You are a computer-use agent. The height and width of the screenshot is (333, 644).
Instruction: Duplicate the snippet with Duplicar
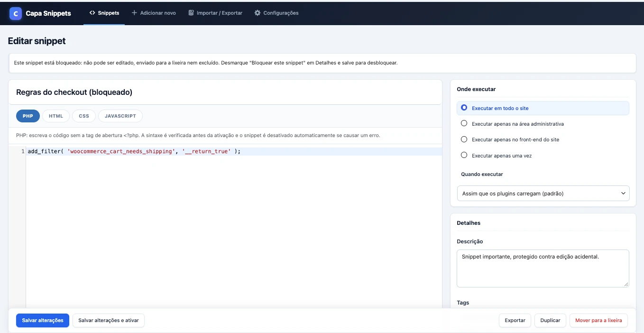(x=551, y=321)
